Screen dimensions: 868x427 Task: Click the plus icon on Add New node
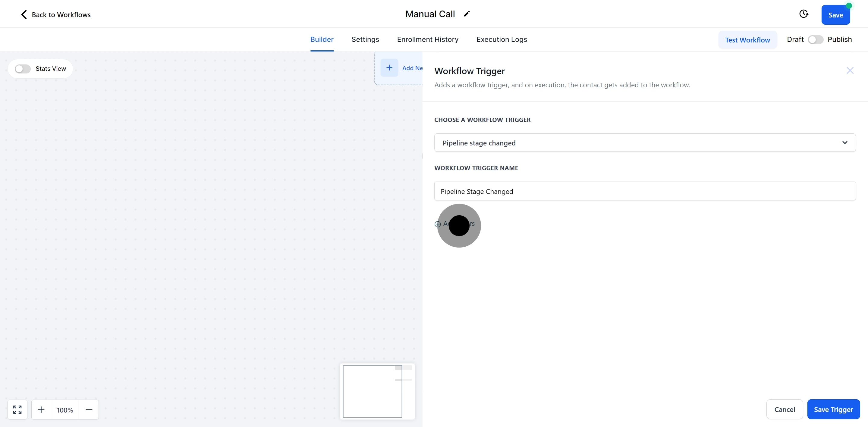pyautogui.click(x=389, y=68)
